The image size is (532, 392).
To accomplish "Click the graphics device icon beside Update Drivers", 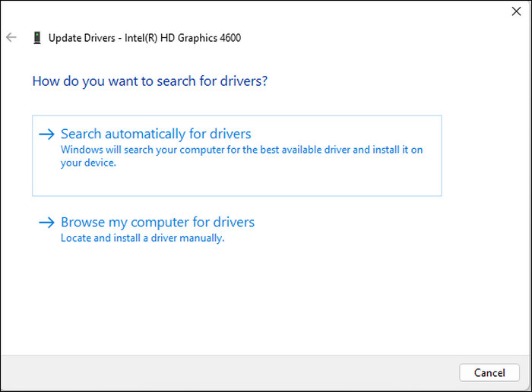I will 37,37.
